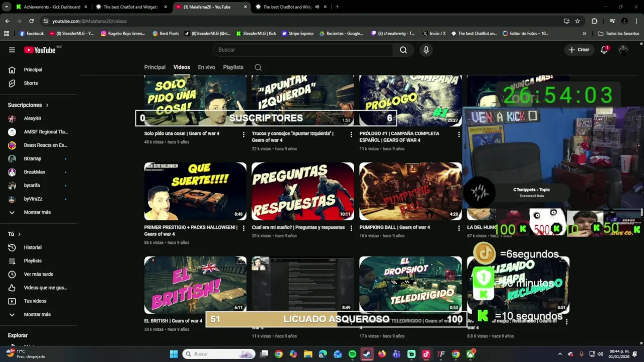Bookmark this page with star icon
644x362 pixels.
click(578, 21)
